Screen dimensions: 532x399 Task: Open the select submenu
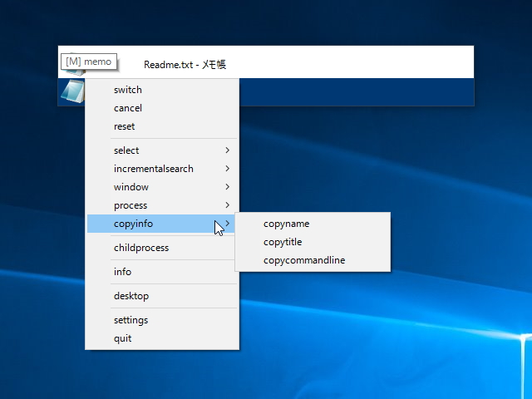tap(162, 150)
